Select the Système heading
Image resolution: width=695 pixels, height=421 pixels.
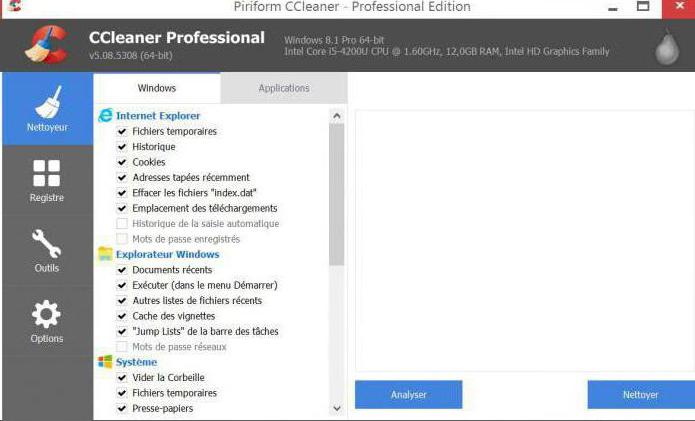(x=137, y=362)
